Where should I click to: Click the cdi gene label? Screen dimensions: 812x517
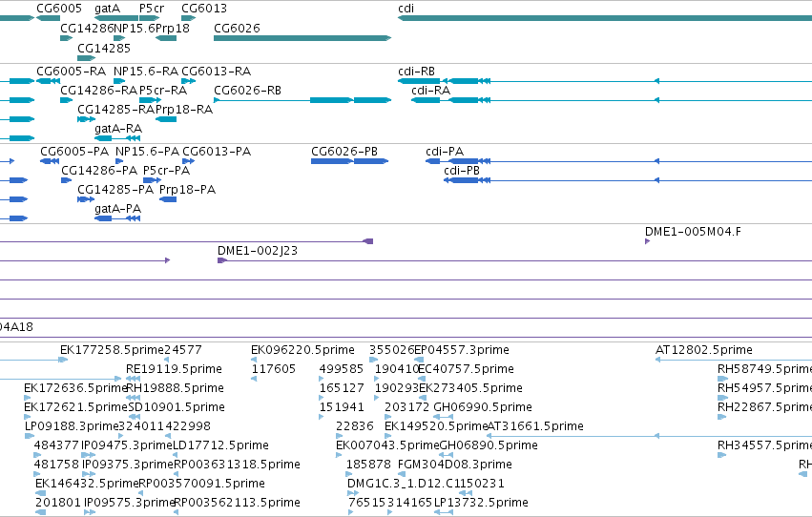(406, 9)
